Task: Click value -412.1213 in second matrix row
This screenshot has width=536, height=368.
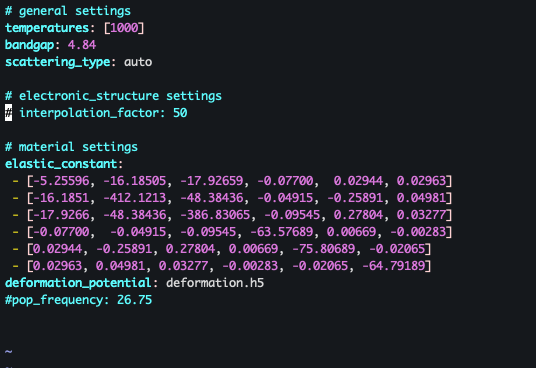Action: coord(135,198)
